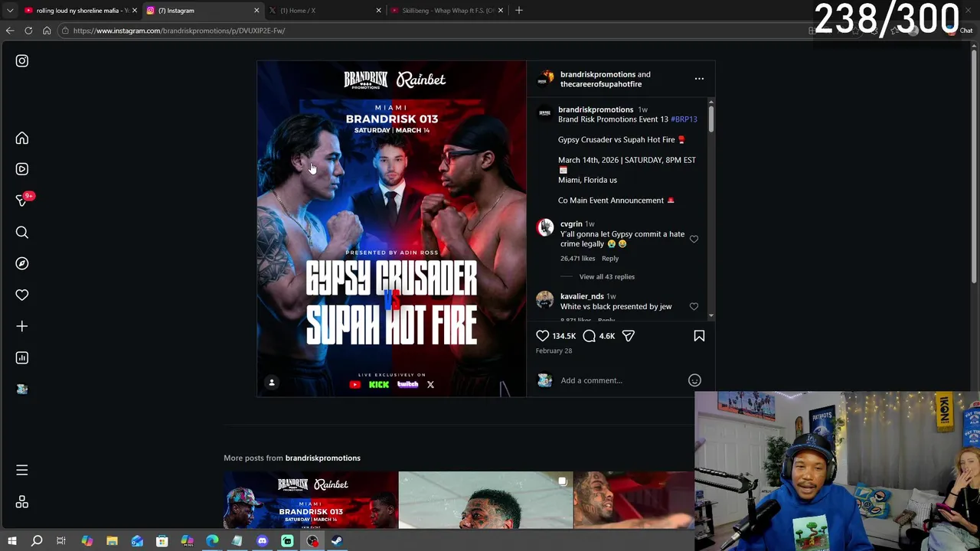Image resolution: width=980 pixels, height=551 pixels.
Task: Like the post with heart icon
Action: point(542,335)
